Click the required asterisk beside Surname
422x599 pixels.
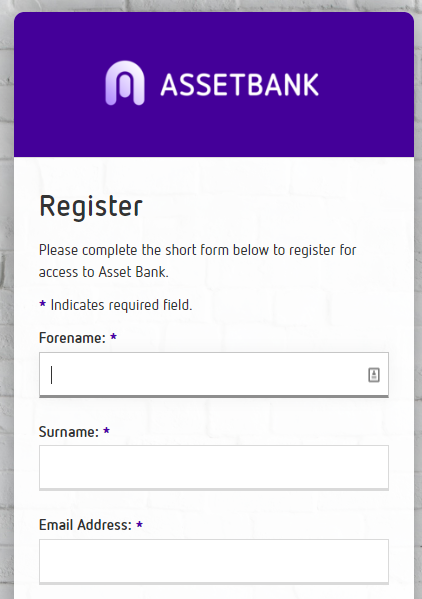pos(106,431)
